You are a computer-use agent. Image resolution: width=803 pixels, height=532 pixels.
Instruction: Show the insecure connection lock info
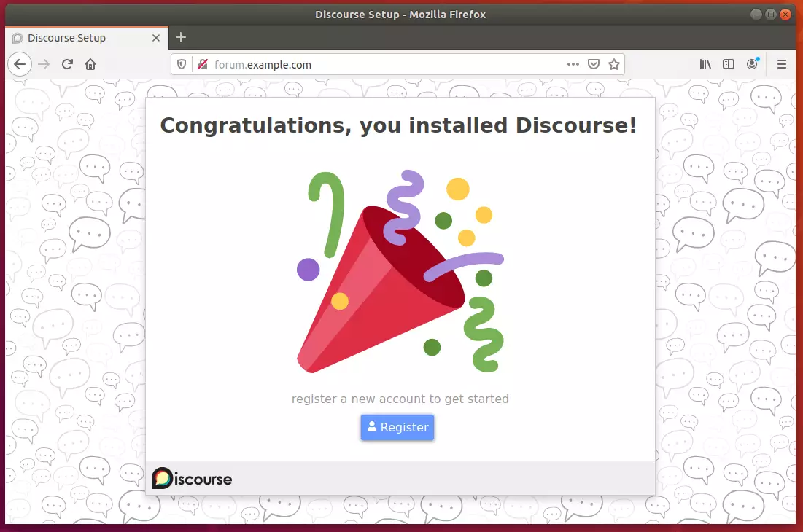(x=203, y=64)
